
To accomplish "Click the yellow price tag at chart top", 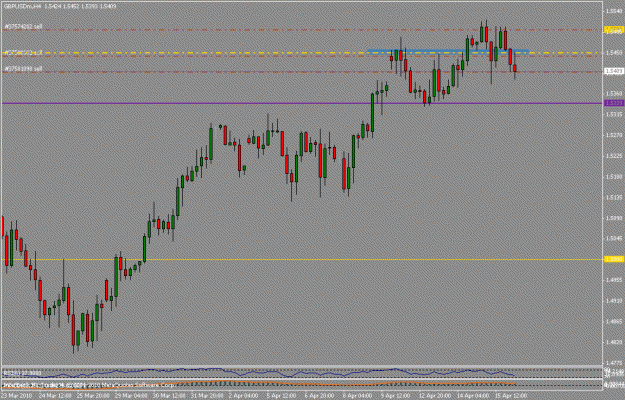I will coord(614,29).
